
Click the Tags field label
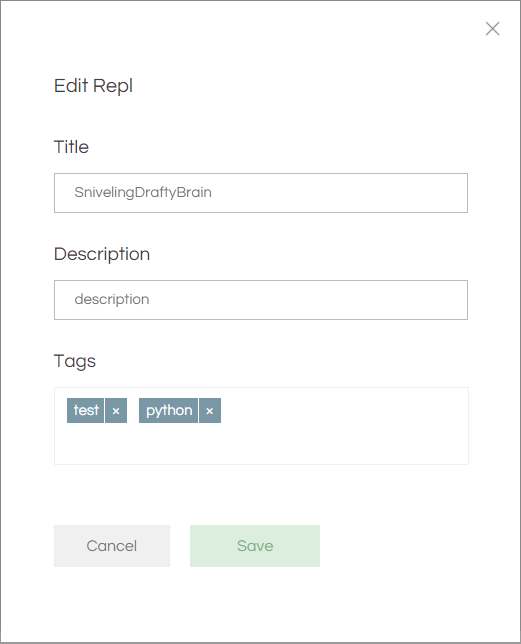tap(75, 361)
